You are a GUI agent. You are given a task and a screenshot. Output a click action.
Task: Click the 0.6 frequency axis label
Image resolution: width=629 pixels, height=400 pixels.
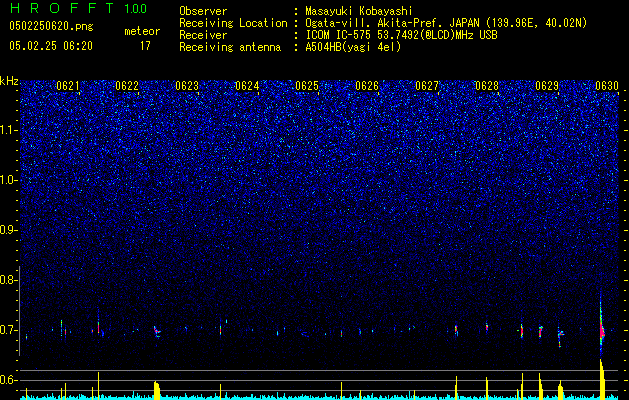[x=8, y=380]
